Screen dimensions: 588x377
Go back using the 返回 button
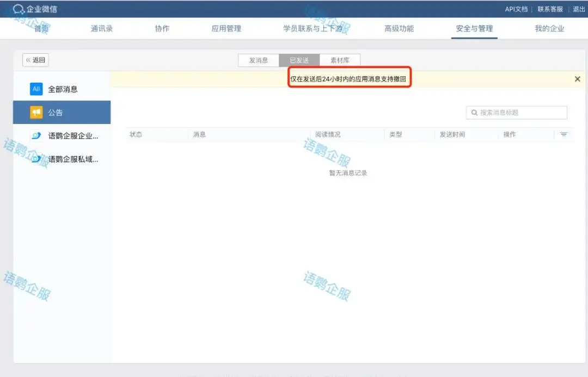point(35,60)
